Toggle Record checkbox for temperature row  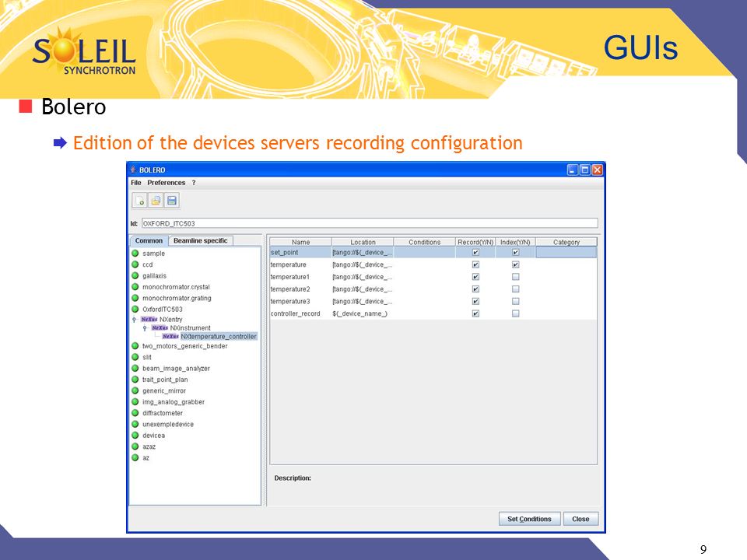[475, 264]
